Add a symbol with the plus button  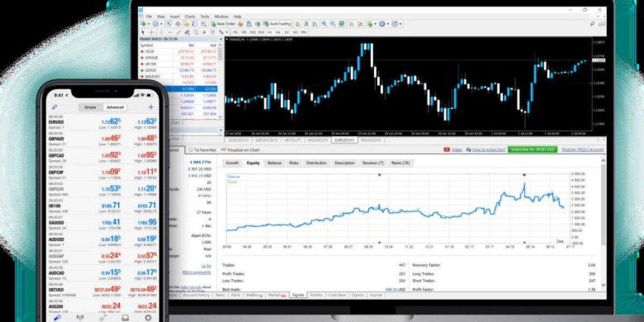[x=151, y=107]
